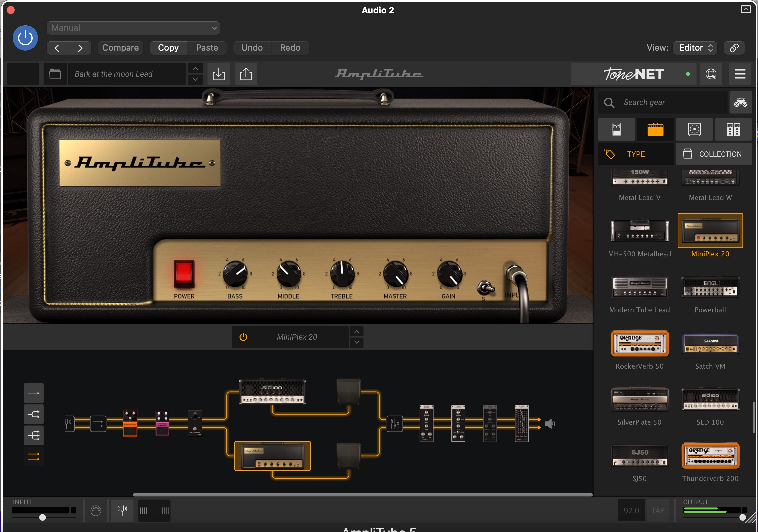Toggle the MiniPlex 20 module power icon
The image size is (758, 532).
(x=243, y=337)
